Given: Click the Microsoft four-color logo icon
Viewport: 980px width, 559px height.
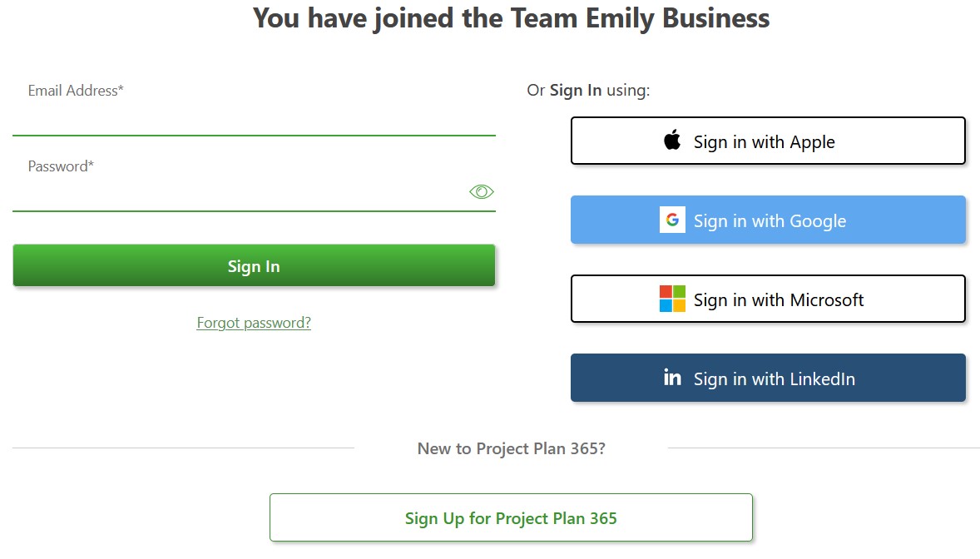Looking at the screenshot, I should coord(672,299).
